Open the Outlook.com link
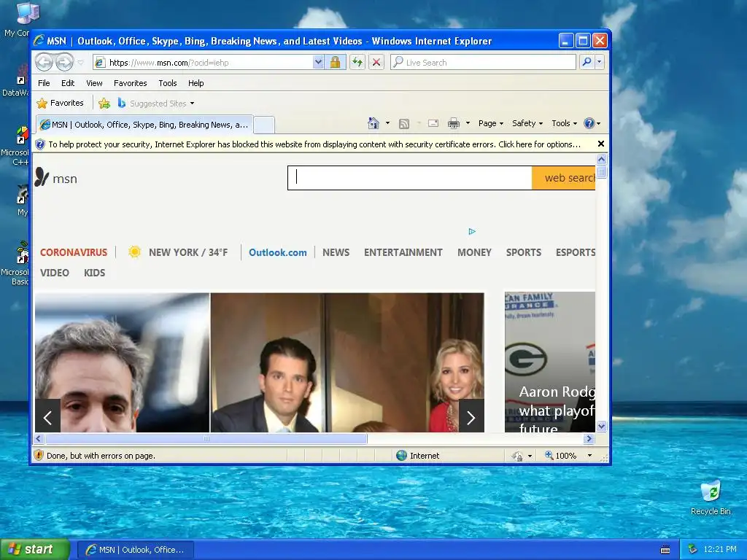 tap(278, 252)
